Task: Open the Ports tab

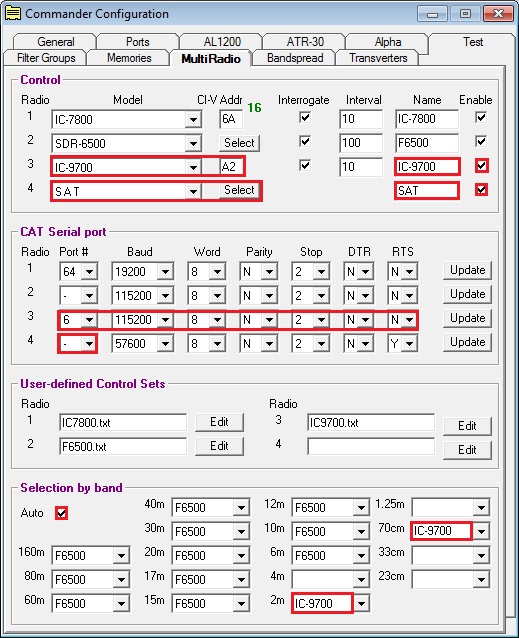Action: 137,42
